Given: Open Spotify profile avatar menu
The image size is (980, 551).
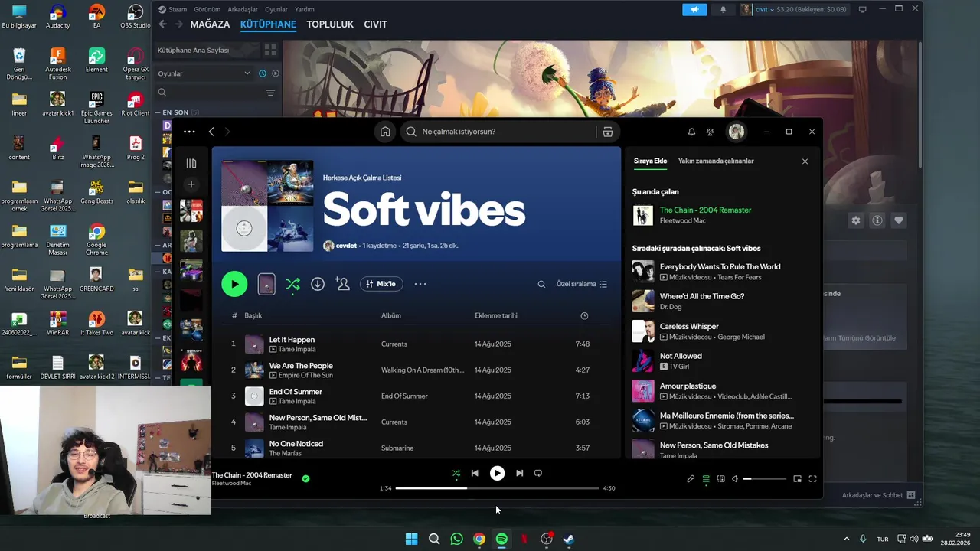Looking at the screenshot, I should (737, 132).
